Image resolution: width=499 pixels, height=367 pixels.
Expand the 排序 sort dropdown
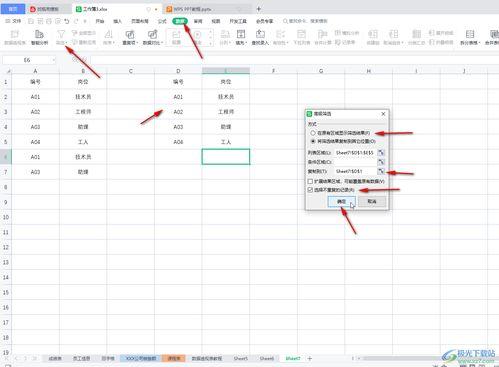(109, 37)
